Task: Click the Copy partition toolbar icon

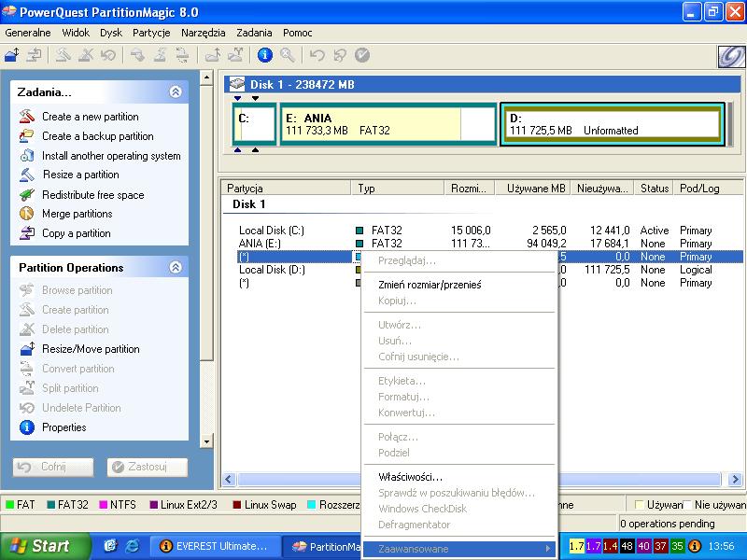Action: tap(34, 55)
